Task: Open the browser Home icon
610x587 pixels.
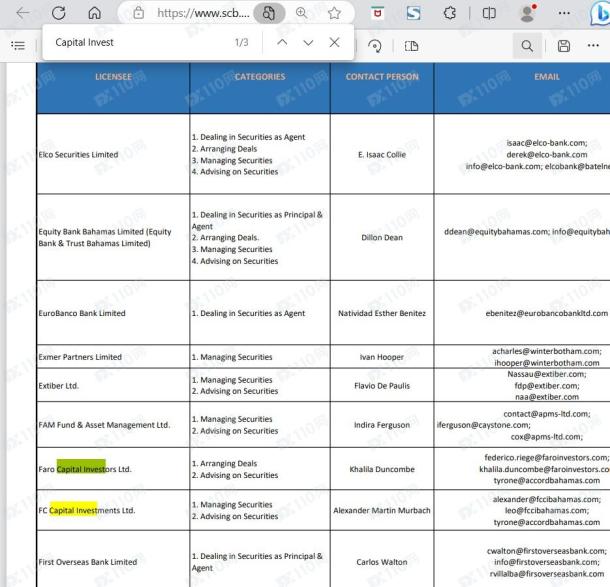Action: click(x=95, y=13)
